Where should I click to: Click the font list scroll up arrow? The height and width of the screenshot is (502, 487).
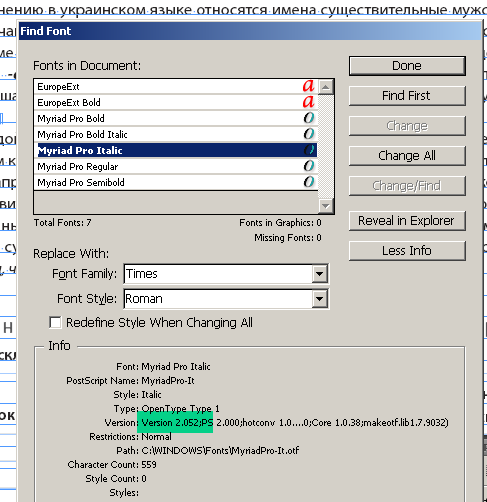click(325, 87)
